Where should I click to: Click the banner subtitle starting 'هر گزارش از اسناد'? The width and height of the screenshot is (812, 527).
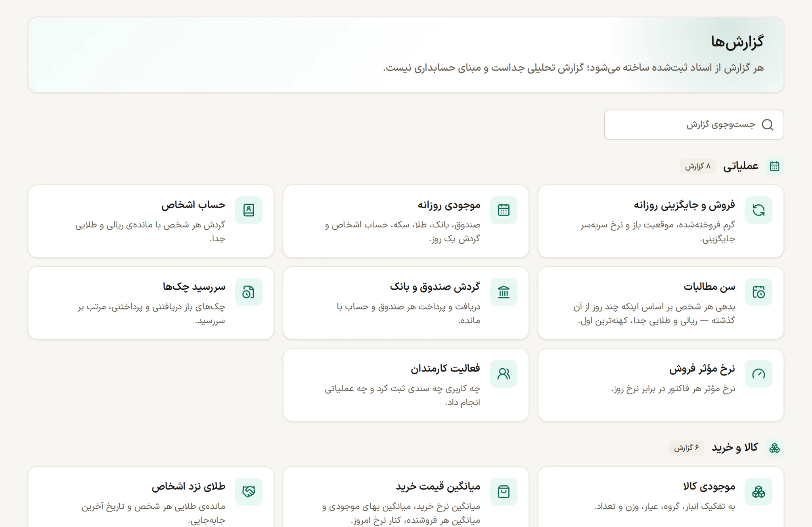click(x=573, y=68)
